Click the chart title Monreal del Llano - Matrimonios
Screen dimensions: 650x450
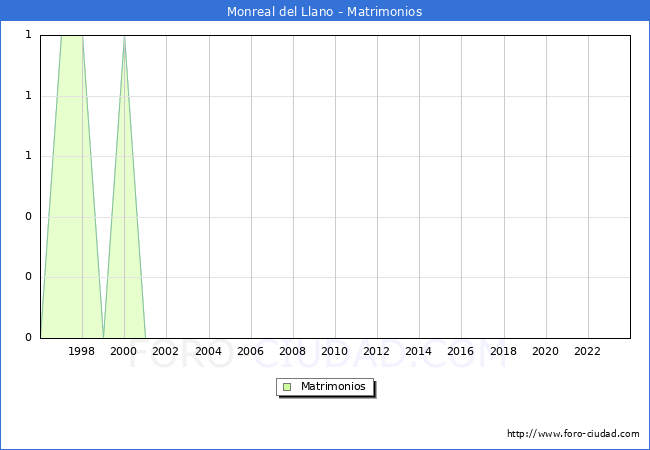pos(325,12)
